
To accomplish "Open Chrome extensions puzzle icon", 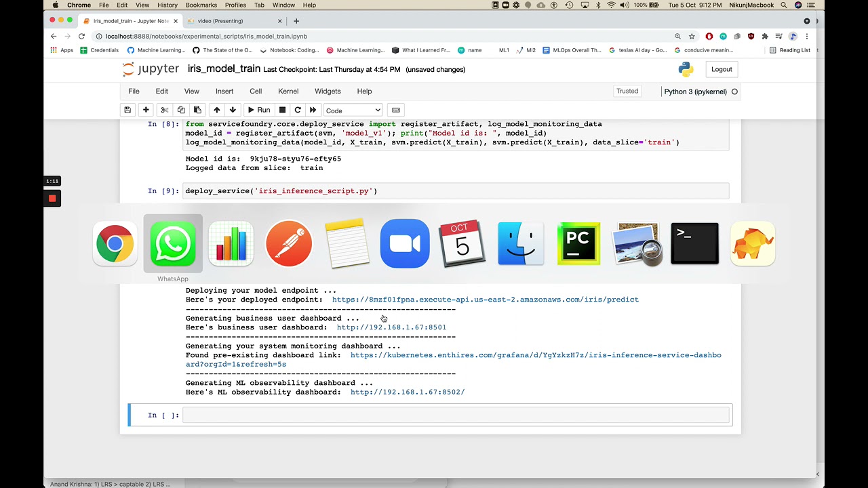I will coord(765,36).
